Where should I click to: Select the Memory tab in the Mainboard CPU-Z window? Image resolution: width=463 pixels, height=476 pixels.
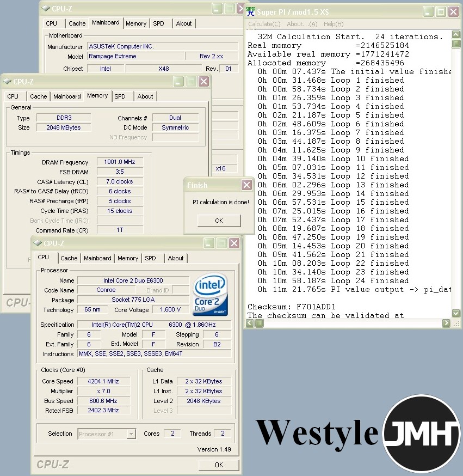point(136,23)
